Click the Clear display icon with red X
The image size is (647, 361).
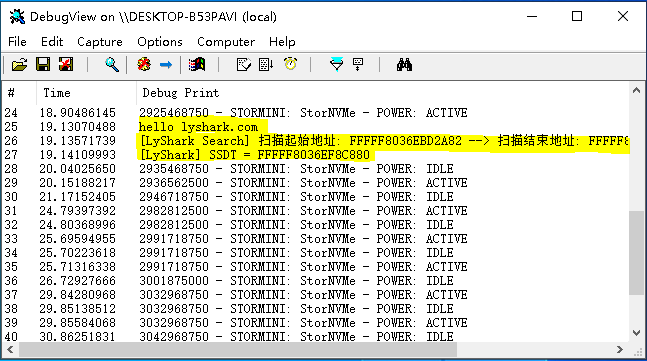coord(66,65)
